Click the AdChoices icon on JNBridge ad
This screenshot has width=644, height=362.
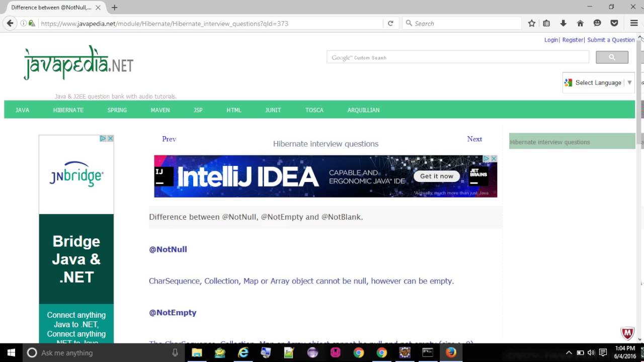pos(103,138)
